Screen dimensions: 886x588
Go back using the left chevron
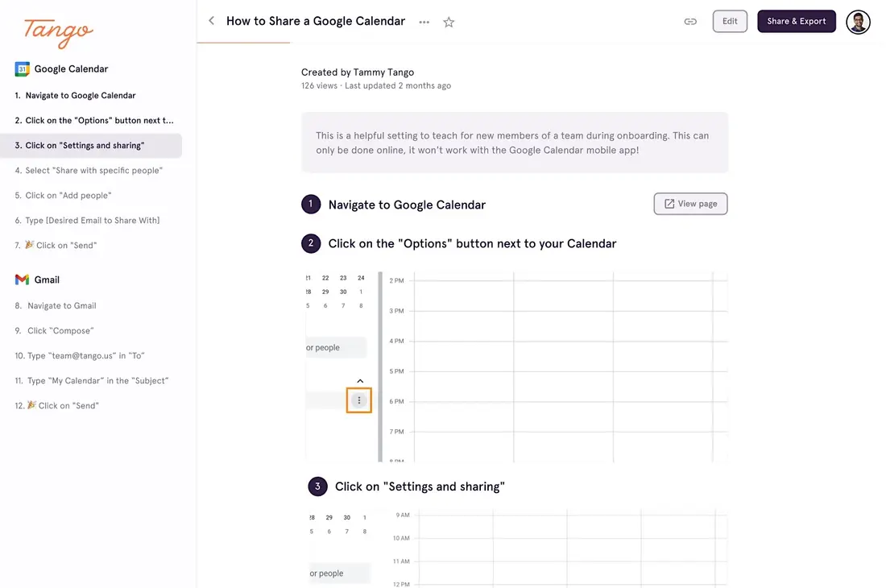[x=211, y=21]
